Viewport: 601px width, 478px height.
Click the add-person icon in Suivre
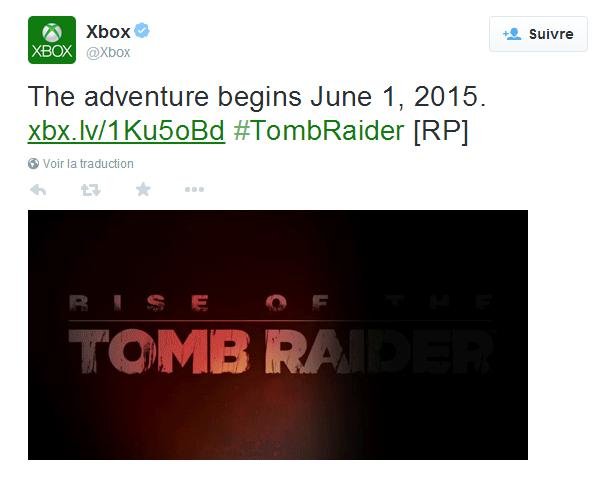coord(512,34)
